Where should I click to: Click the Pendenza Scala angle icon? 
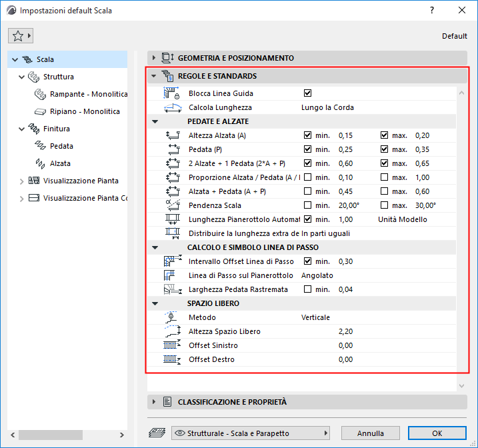173,205
